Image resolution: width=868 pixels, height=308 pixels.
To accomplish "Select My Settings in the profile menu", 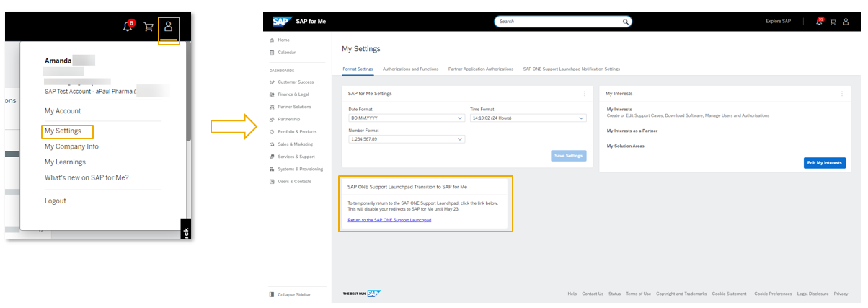I will point(63,131).
